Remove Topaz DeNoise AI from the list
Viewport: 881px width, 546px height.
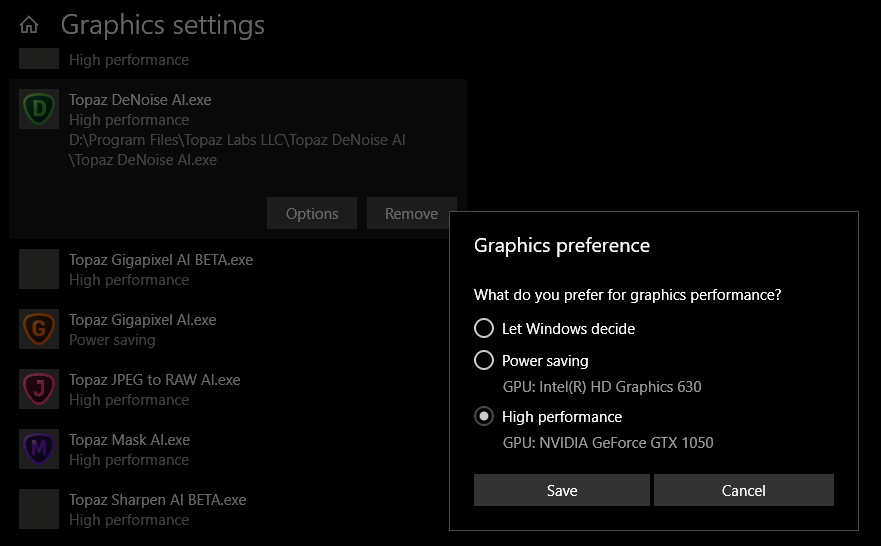411,213
